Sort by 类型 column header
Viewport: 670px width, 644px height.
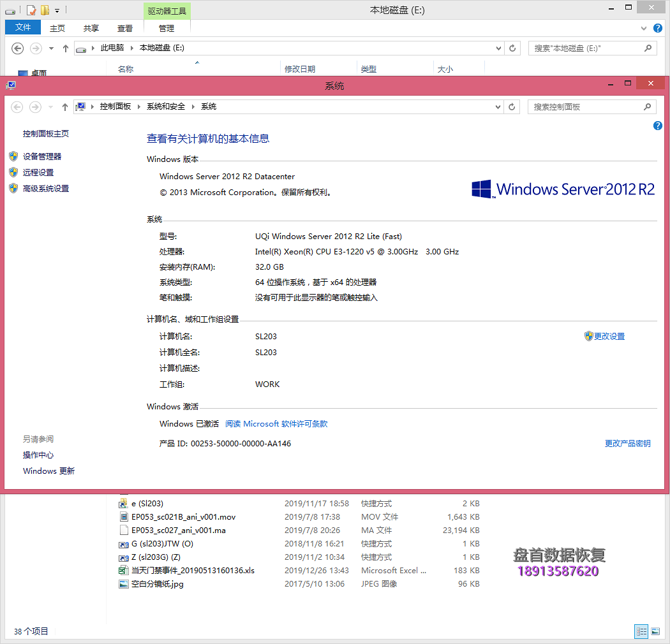click(x=395, y=69)
